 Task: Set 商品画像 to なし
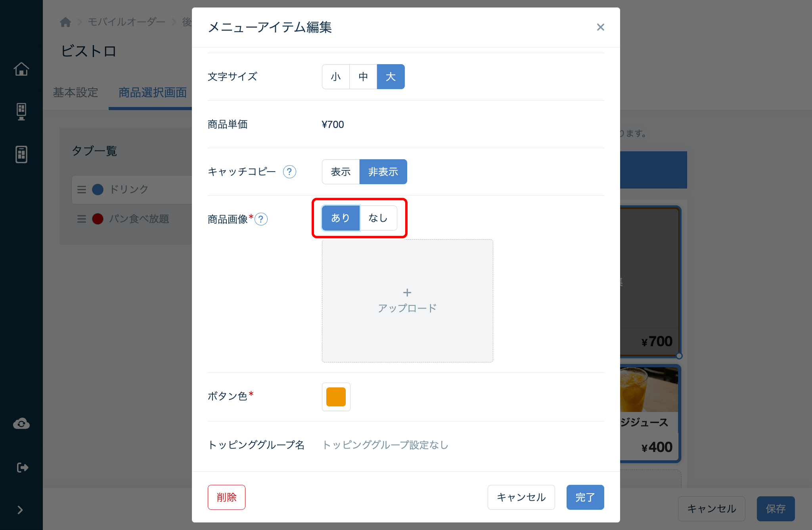pos(378,217)
